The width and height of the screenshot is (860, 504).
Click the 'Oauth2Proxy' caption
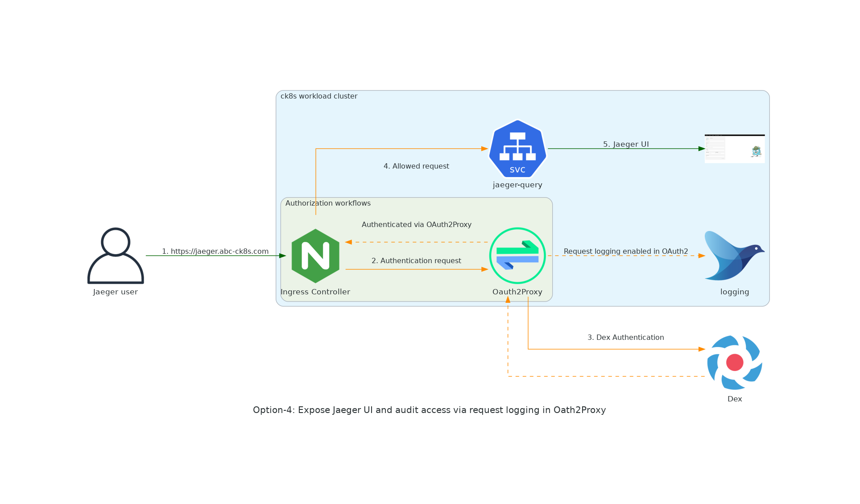pyautogui.click(x=517, y=292)
